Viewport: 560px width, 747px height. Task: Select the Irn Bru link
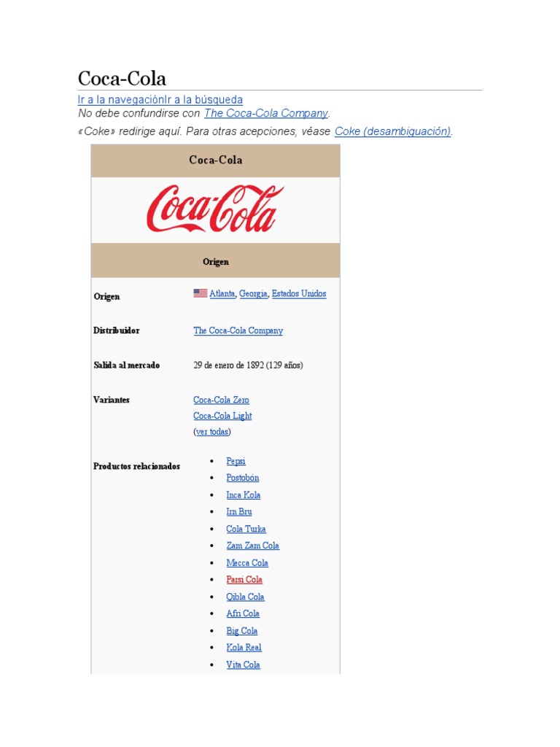(x=238, y=511)
